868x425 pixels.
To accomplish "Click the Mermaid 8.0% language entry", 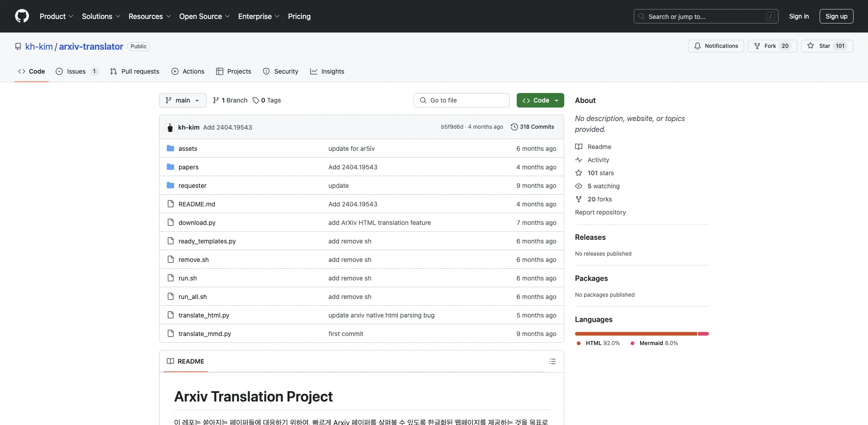I will (654, 343).
